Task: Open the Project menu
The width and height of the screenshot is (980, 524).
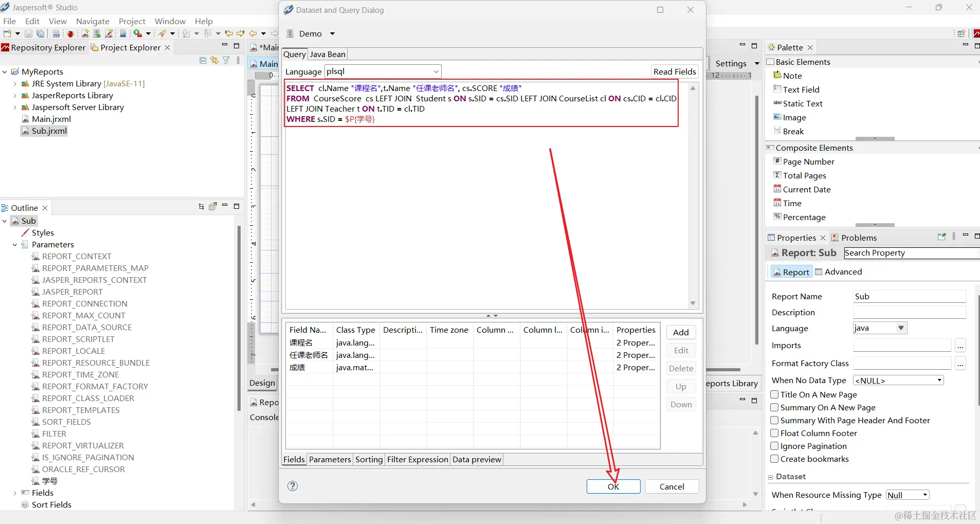Action: pyautogui.click(x=132, y=21)
